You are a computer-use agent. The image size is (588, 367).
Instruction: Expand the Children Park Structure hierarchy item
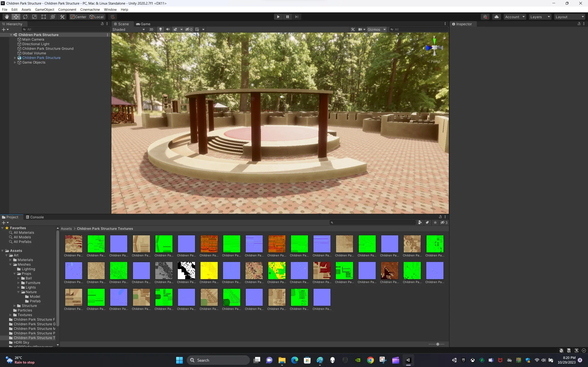(15, 58)
